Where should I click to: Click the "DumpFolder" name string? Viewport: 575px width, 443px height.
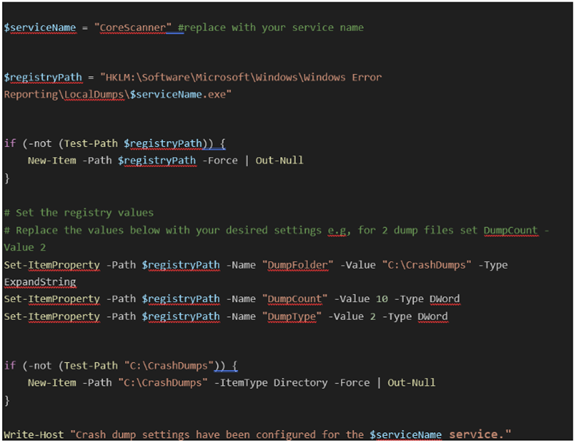(x=298, y=265)
